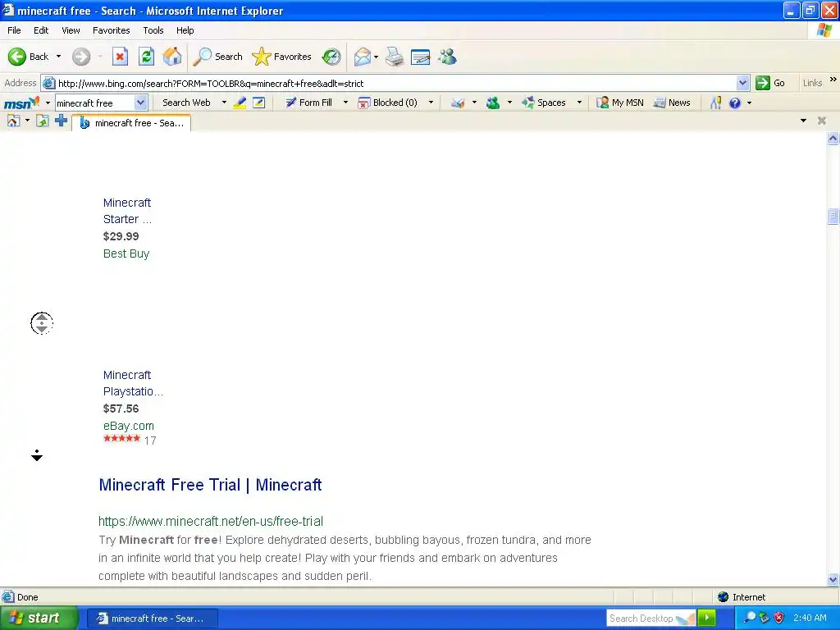840x630 pixels.
Task: Click the MSN butterfly logo
Action: pyautogui.click(x=21, y=103)
